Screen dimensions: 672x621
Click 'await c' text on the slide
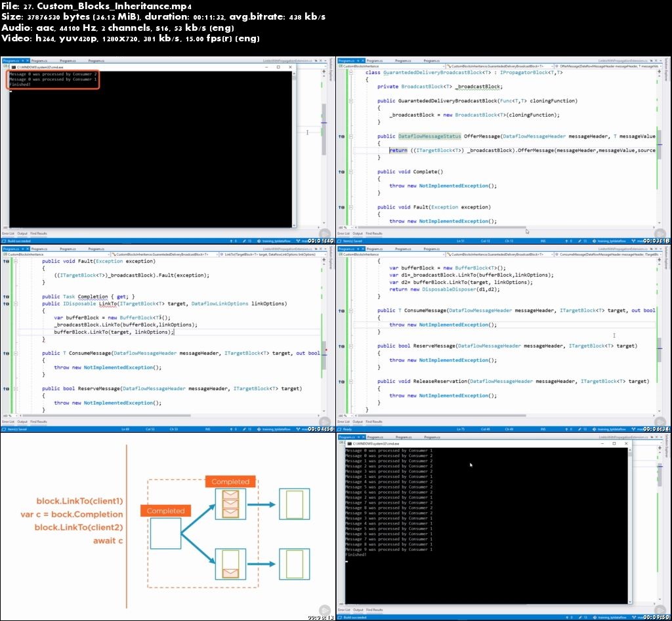pyautogui.click(x=108, y=541)
